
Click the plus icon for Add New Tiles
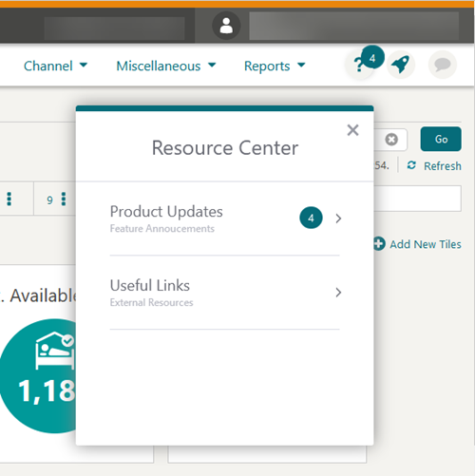(x=379, y=244)
